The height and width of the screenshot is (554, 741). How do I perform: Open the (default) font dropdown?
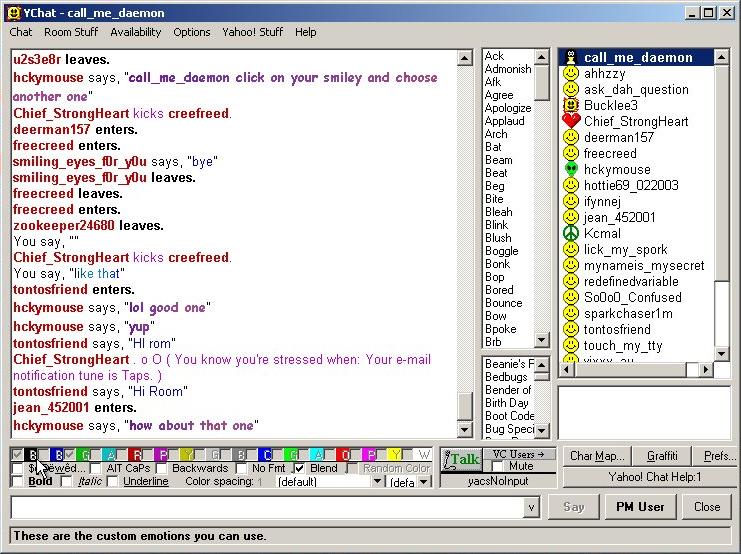377,482
